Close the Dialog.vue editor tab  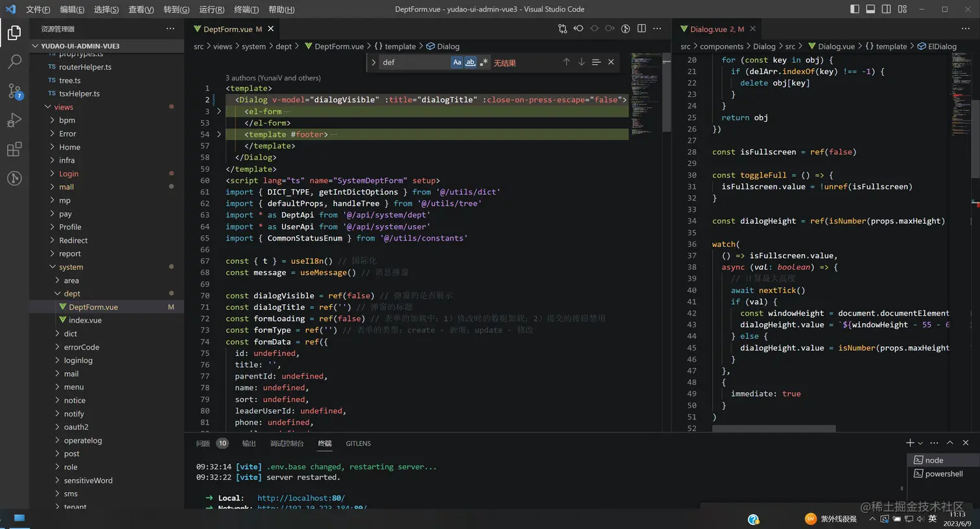coord(752,29)
